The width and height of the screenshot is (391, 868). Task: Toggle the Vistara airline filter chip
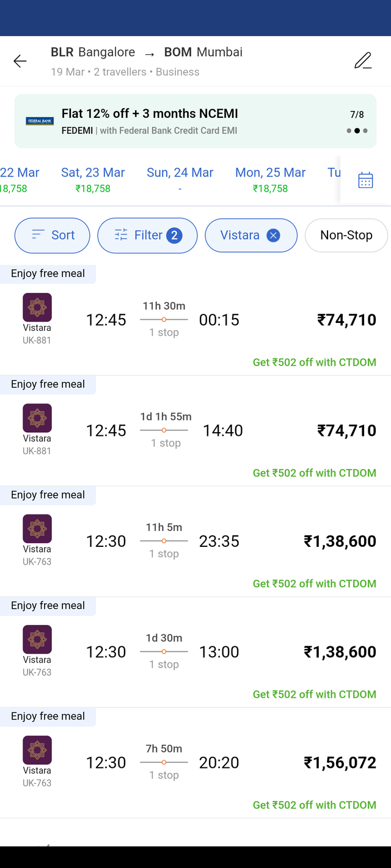click(x=251, y=235)
